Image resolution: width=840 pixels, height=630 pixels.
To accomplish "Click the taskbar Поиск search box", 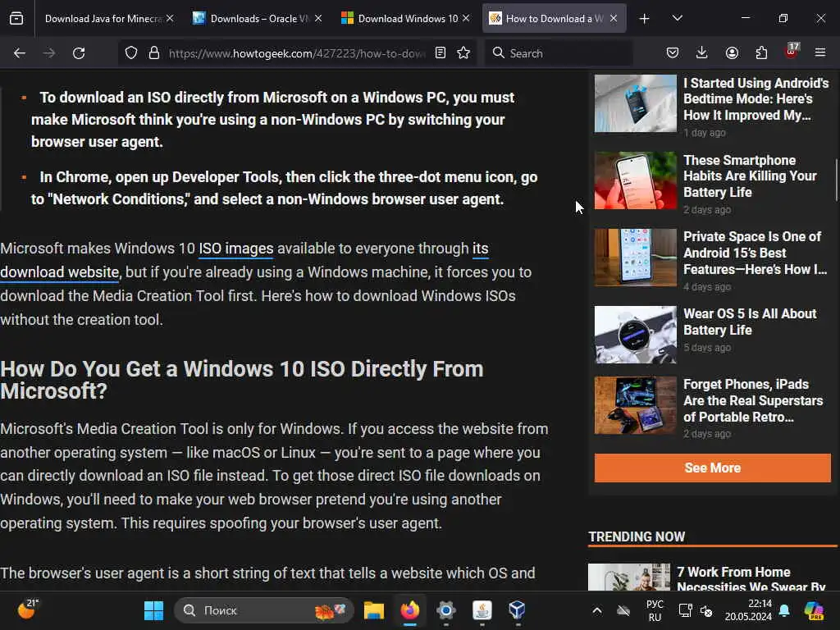I will pyautogui.click(x=263, y=610).
